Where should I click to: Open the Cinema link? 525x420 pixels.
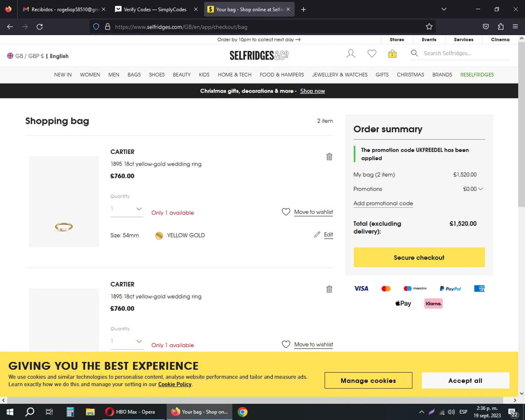500,40
